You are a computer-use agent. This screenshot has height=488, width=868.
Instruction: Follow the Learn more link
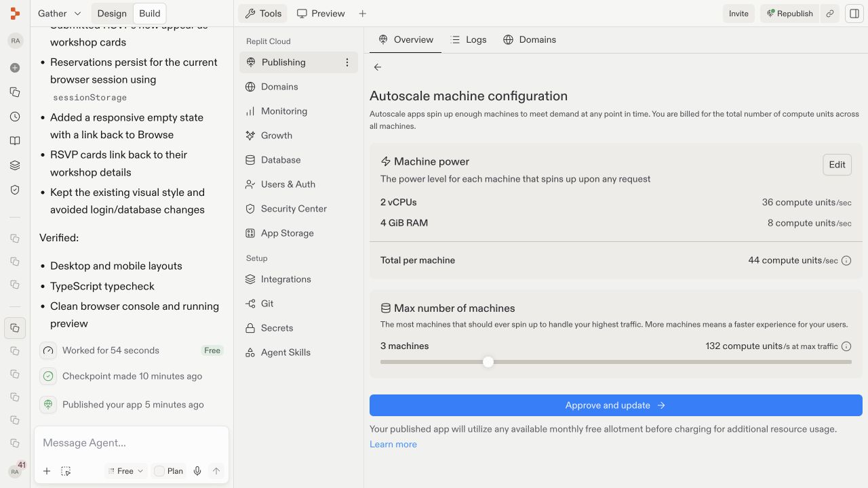click(x=393, y=445)
